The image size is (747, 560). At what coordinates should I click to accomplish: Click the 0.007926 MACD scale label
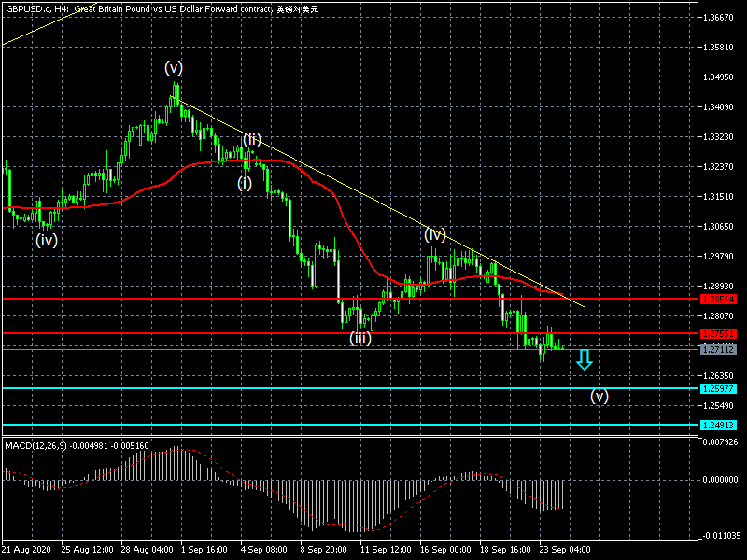(x=720, y=442)
